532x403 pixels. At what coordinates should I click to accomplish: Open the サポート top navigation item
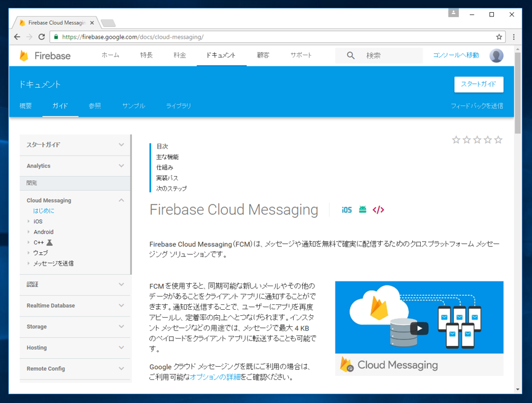click(x=301, y=55)
